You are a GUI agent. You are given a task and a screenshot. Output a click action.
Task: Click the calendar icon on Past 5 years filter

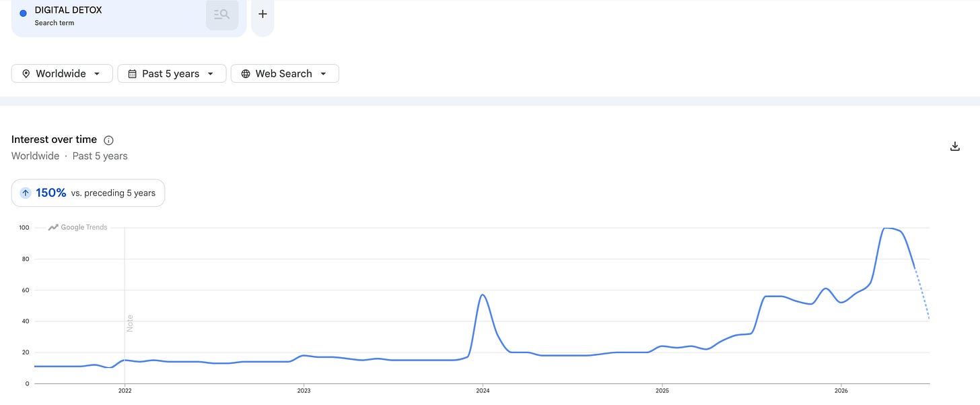coord(132,73)
